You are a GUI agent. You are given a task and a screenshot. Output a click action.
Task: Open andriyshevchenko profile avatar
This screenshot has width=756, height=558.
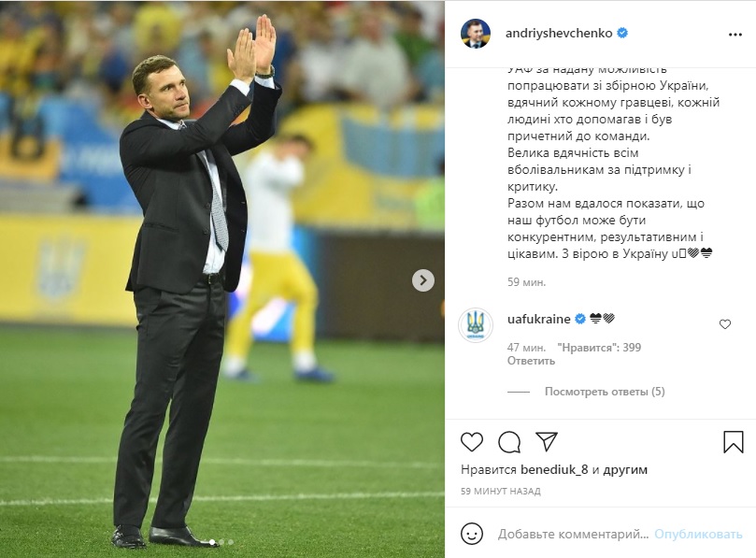(x=476, y=34)
